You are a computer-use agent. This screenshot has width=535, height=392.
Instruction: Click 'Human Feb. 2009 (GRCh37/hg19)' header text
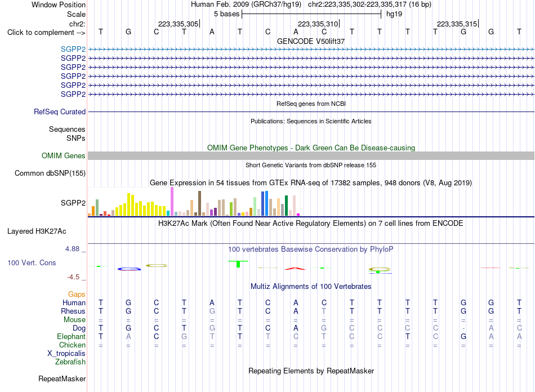click(x=246, y=5)
